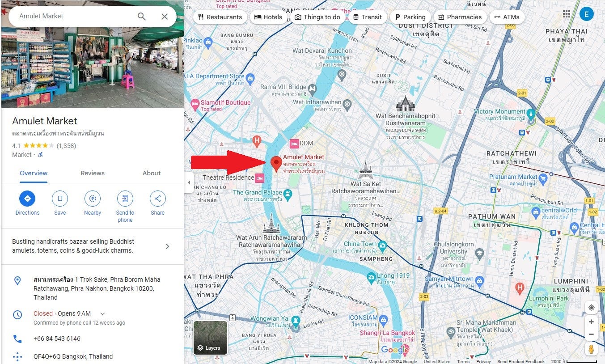This screenshot has width=605, height=364.
Task: Click the Share icon button
Action: (157, 199)
